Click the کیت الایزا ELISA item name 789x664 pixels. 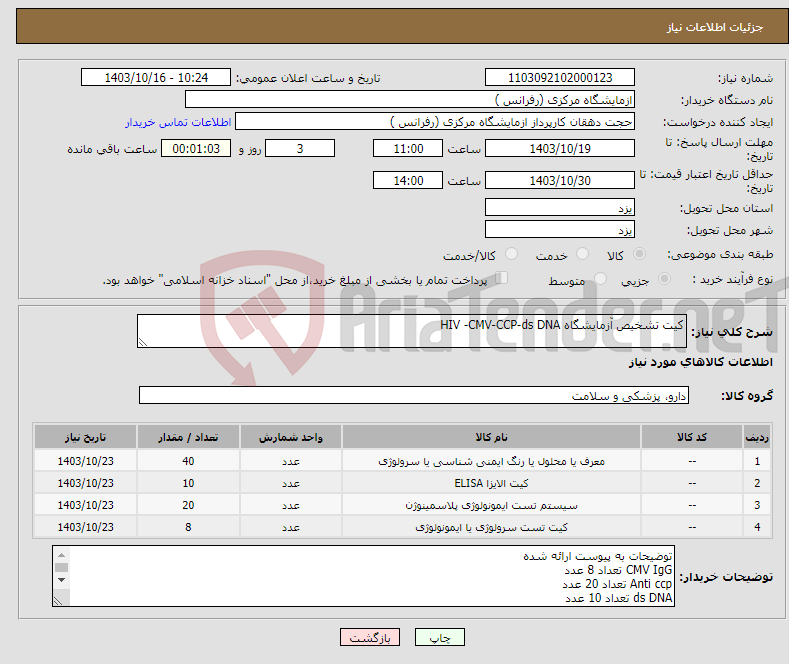coord(491,483)
